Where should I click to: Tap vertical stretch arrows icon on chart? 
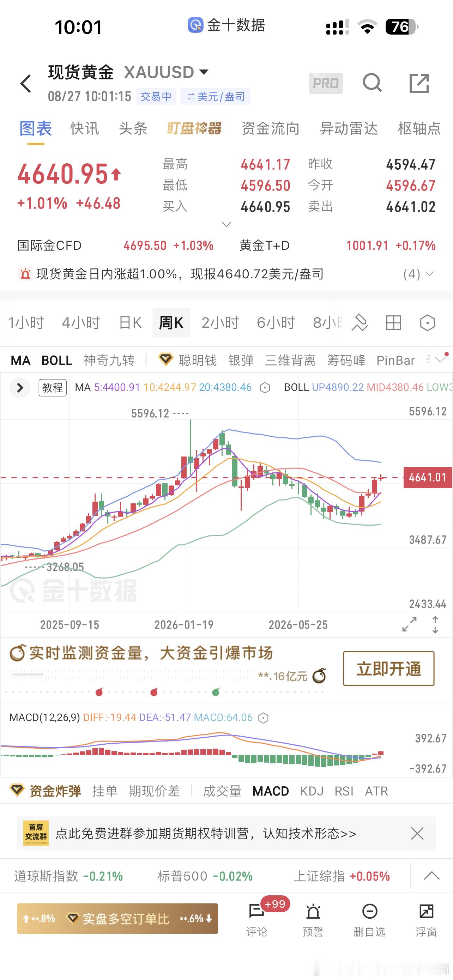point(435,624)
